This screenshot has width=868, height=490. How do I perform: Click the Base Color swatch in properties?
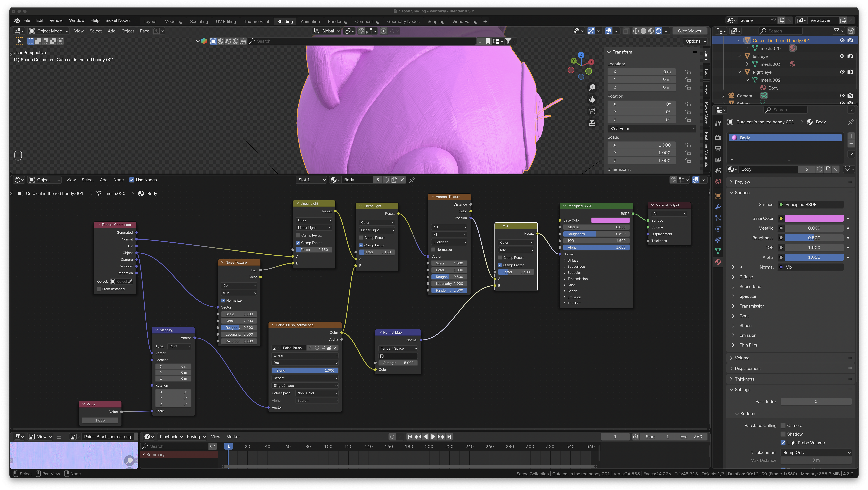(814, 219)
